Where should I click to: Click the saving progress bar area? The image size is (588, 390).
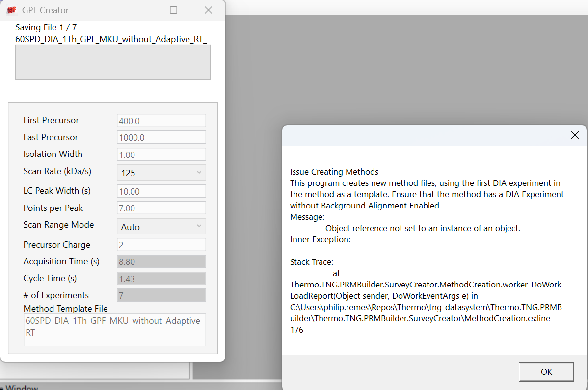tap(113, 62)
